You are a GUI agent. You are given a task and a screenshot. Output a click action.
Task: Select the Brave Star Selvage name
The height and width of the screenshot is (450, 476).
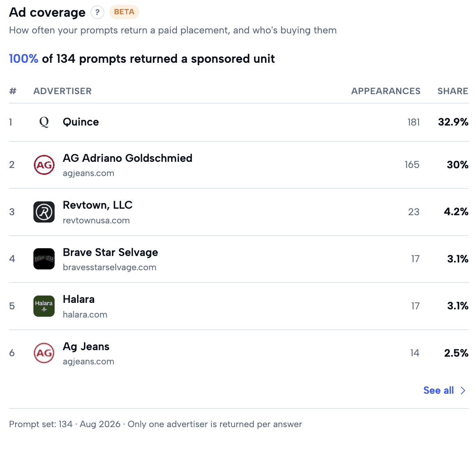[110, 252]
